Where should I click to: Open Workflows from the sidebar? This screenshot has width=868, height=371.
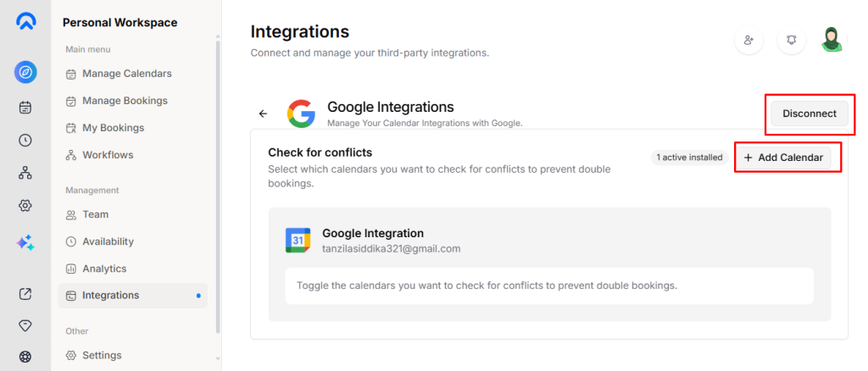pos(108,155)
